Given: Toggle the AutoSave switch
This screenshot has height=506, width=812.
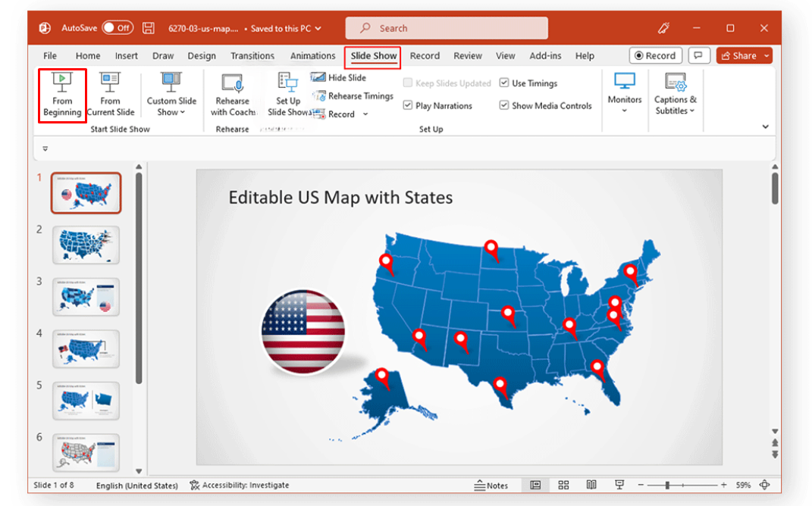Looking at the screenshot, I should (x=118, y=28).
